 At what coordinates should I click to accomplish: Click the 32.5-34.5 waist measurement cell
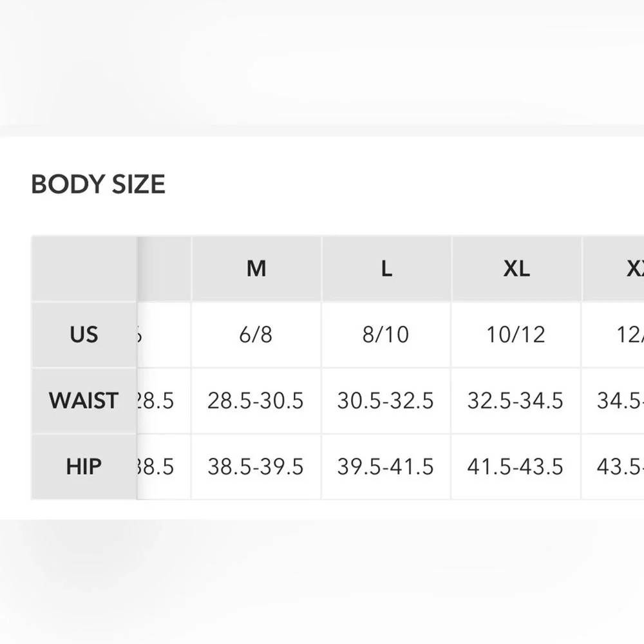click(516, 401)
